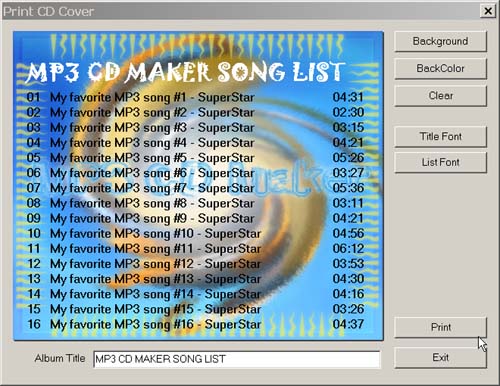Exit the Print CD Cover dialog

[x=440, y=358]
